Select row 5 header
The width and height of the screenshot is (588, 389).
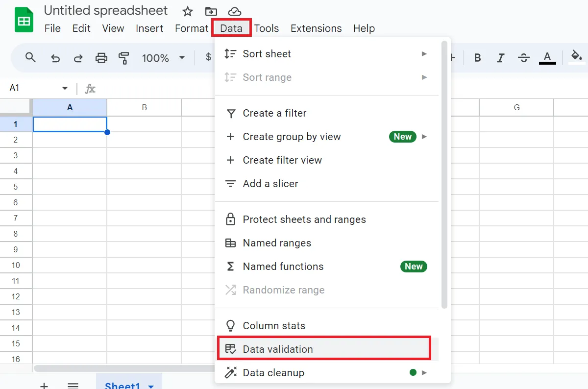coord(16,187)
